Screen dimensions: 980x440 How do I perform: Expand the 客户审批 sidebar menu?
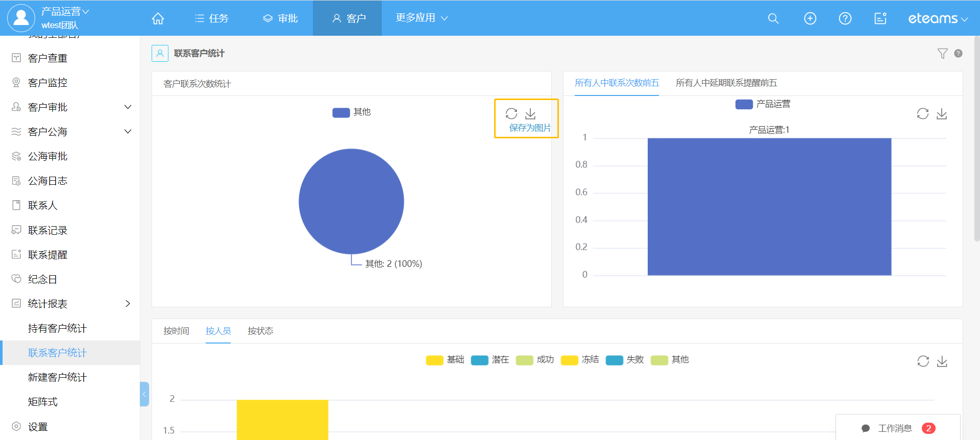(128, 107)
